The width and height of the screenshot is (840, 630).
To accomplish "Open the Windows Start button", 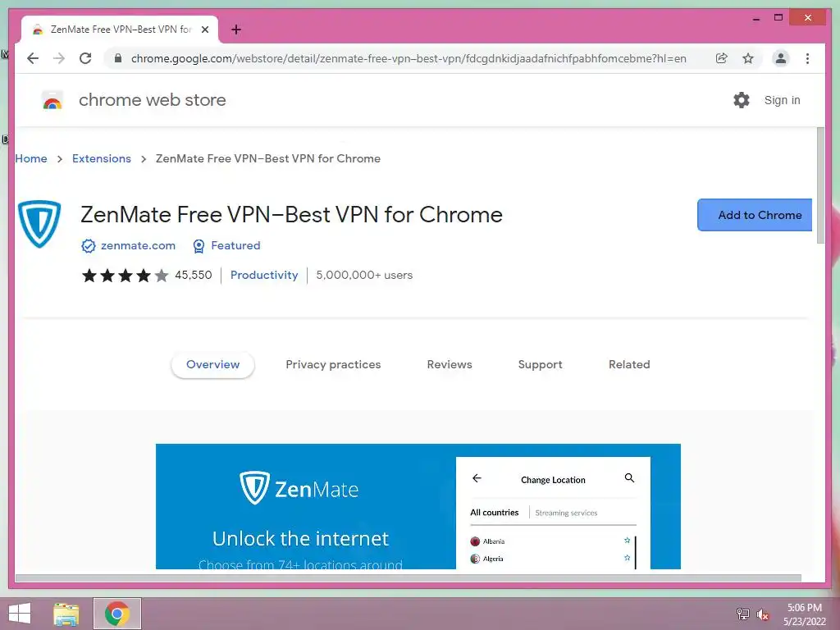I will click(x=20, y=614).
